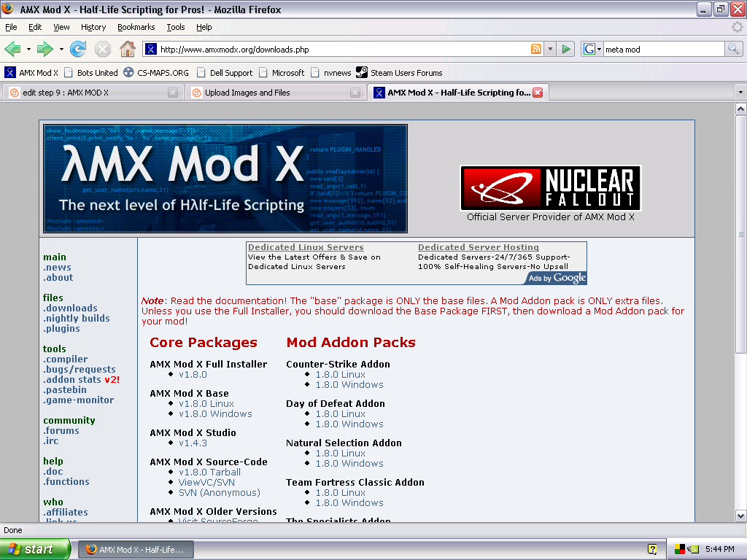
Task: Click the colored flag tray icon
Action: [679, 549]
